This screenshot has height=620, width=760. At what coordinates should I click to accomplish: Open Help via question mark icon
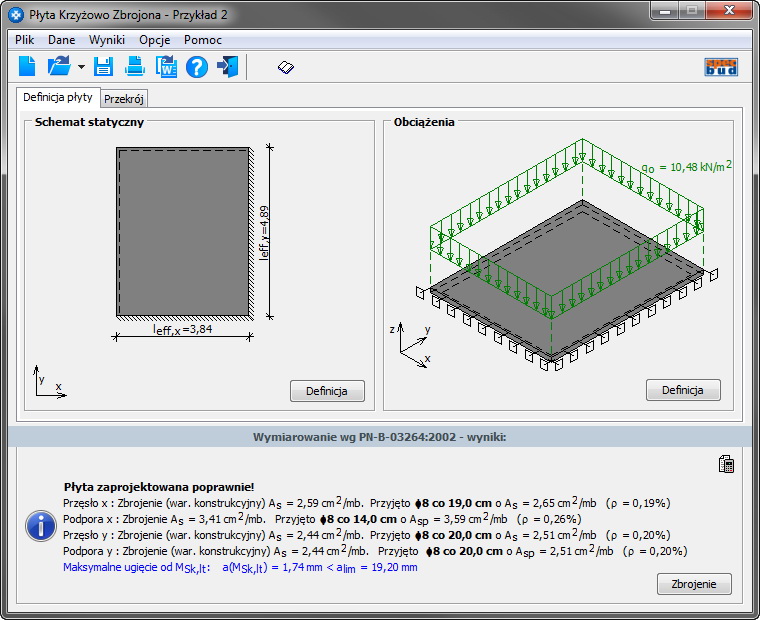pos(197,67)
